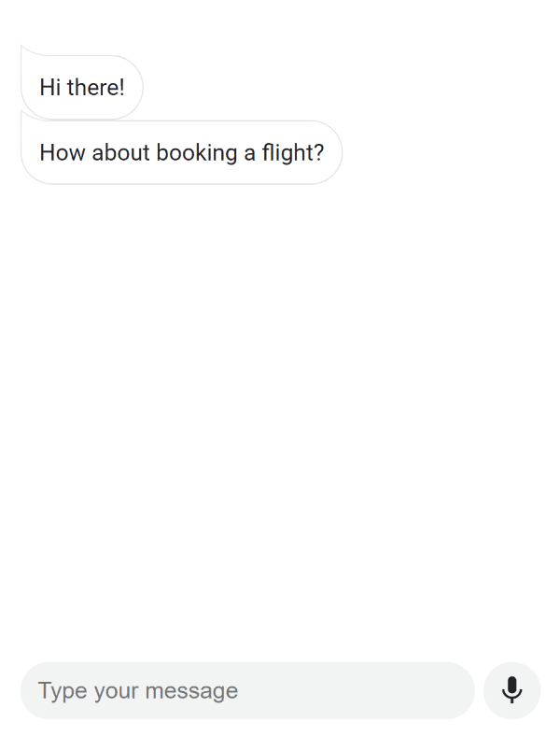Image resolution: width=560 pixels, height=736 pixels.
Task: Click the letter "a" before "flight?"
Action: coord(249,154)
